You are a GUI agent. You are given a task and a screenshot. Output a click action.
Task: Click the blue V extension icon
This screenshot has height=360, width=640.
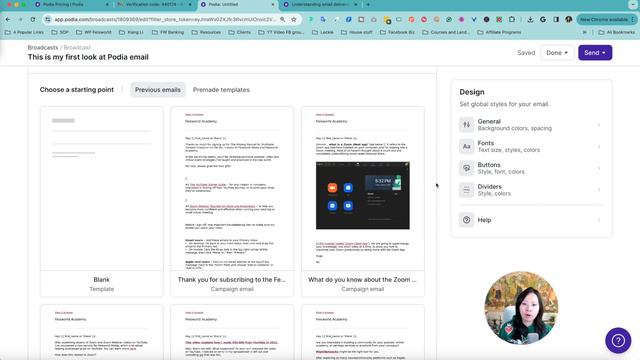(474, 19)
